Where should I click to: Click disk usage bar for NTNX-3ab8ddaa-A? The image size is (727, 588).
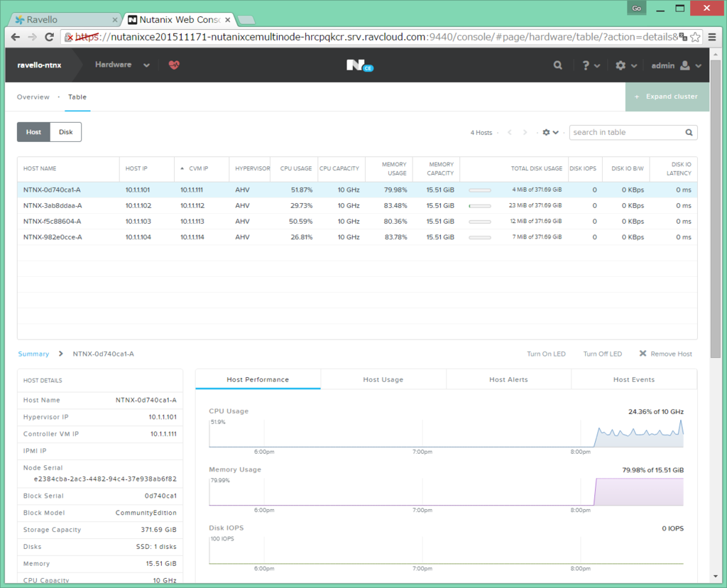[x=479, y=206]
